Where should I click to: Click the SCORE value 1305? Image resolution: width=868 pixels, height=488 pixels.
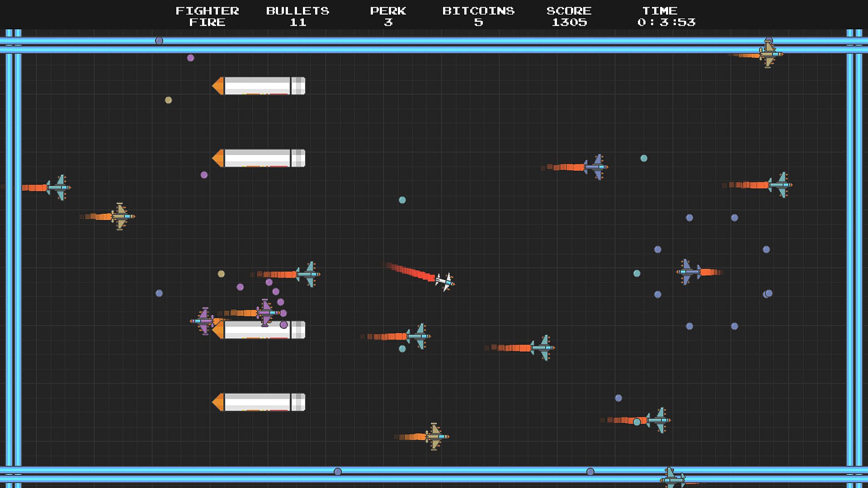pyautogui.click(x=569, y=22)
